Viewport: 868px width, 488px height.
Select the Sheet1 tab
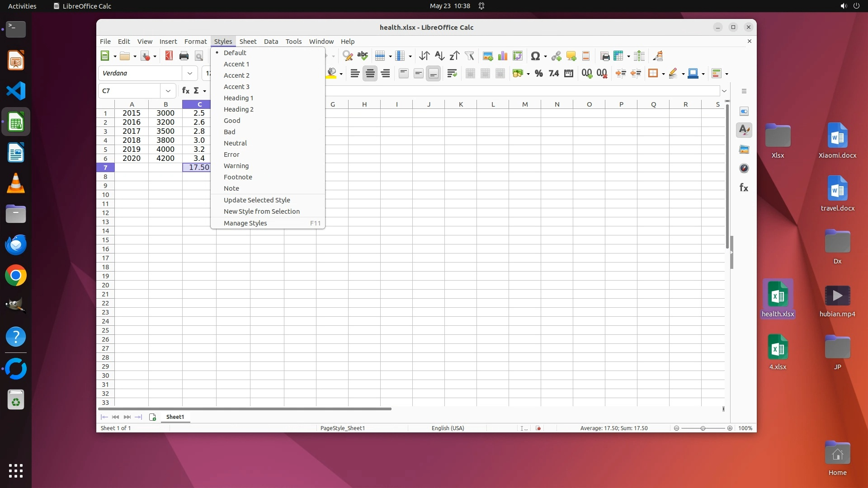pyautogui.click(x=175, y=417)
